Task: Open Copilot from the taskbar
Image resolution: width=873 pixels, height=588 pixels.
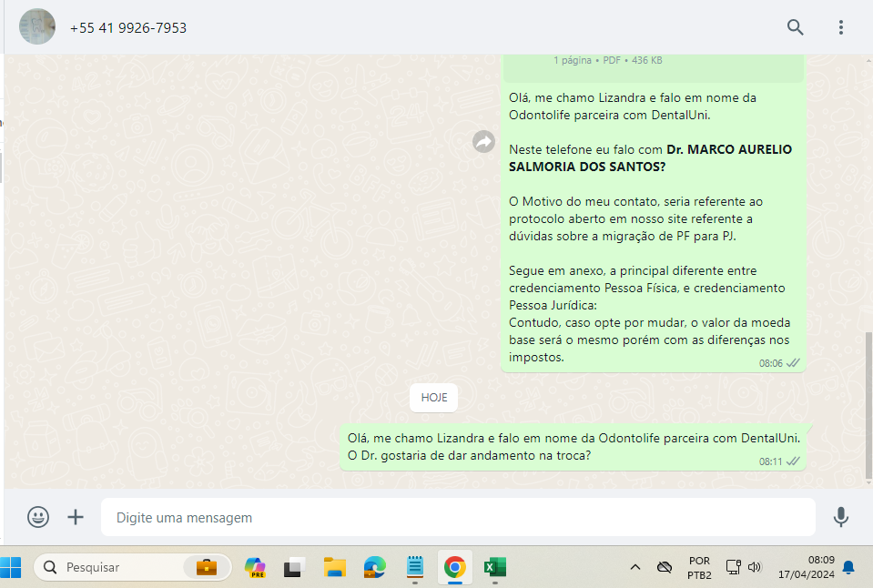Action: pyautogui.click(x=256, y=568)
